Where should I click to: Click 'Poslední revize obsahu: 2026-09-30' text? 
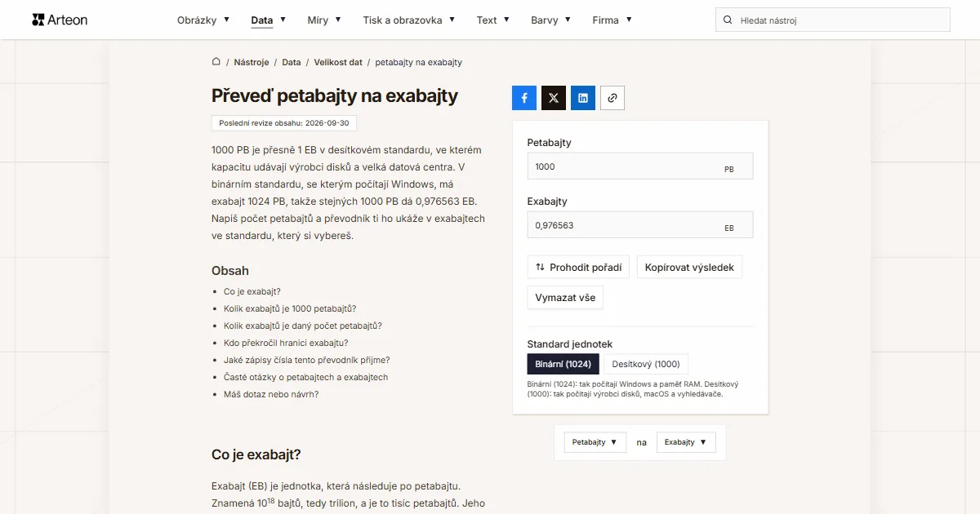pyautogui.click(x=284, y=123)
